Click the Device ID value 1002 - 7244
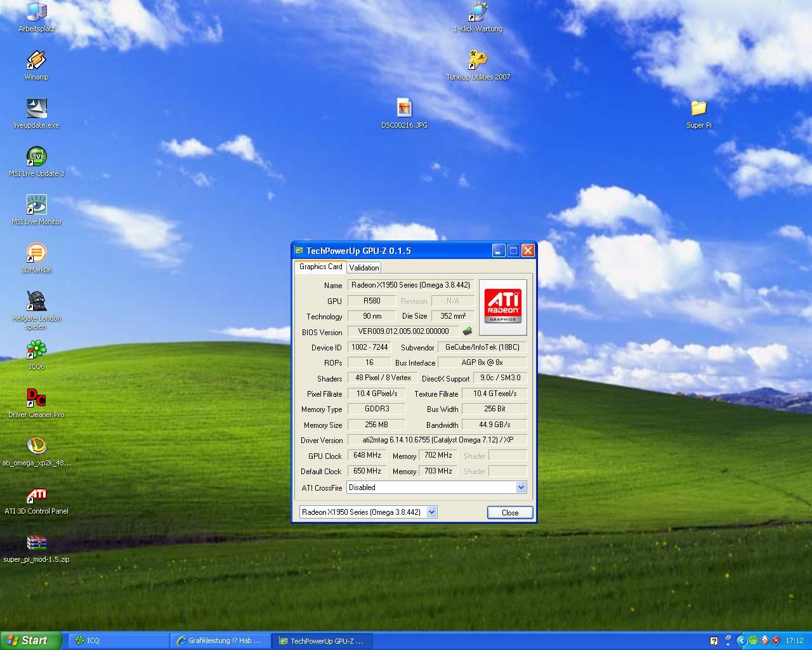This screenshot has width=812, height=650. 369,347
